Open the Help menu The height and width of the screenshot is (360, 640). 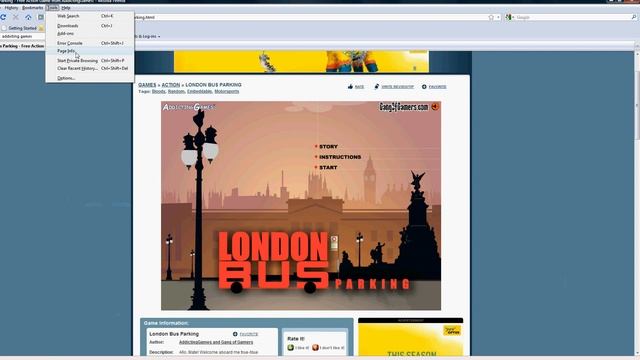66,8
